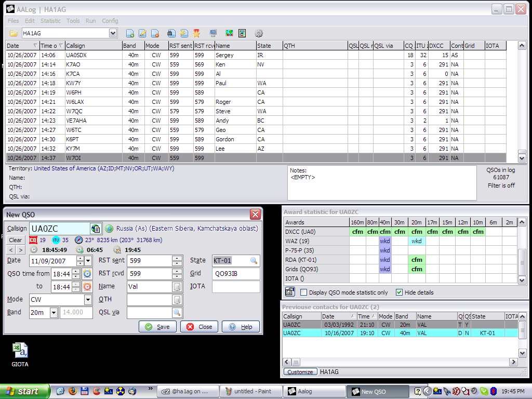Expand the HA1AG log selector dropdown
532x399 pixels.
click(x=113, y=34)
